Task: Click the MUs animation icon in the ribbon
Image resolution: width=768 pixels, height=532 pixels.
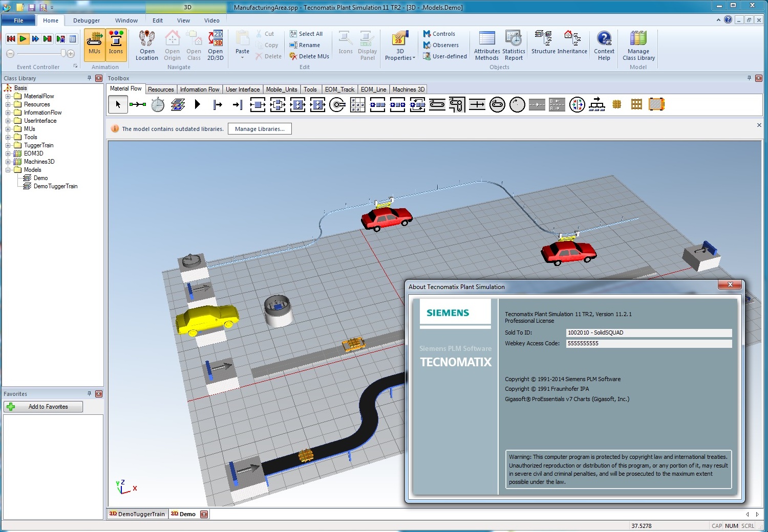Action: 94,45
